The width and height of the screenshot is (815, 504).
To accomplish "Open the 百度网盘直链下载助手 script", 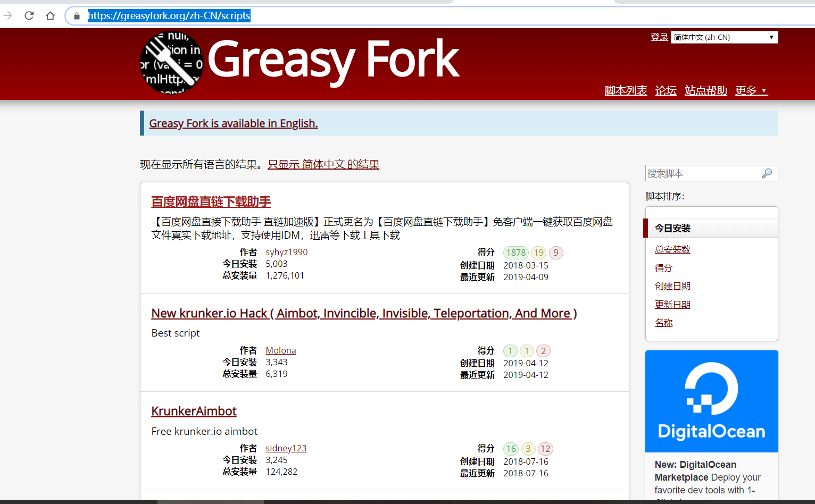I will (x=211, y=202).
